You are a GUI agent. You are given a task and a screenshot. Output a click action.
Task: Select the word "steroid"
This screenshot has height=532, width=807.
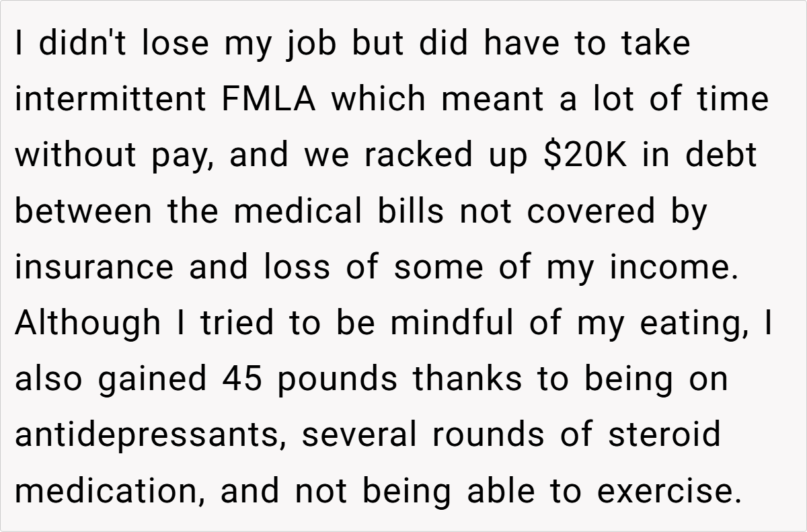[x=664, y=435]
